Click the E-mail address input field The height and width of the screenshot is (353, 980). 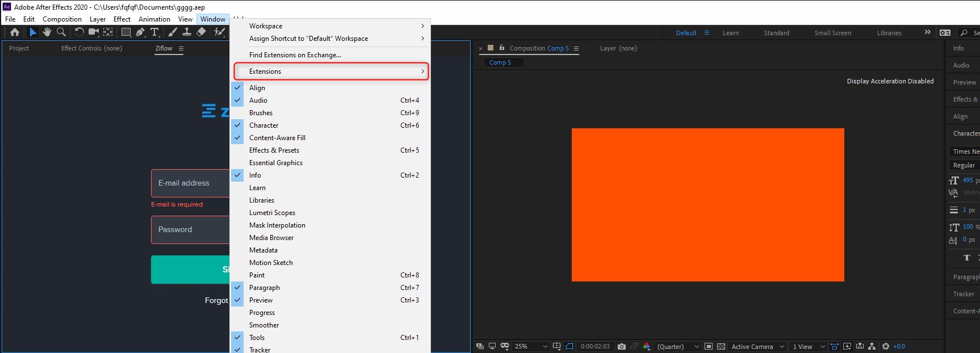pyautogui.click(x=190, y=183)
